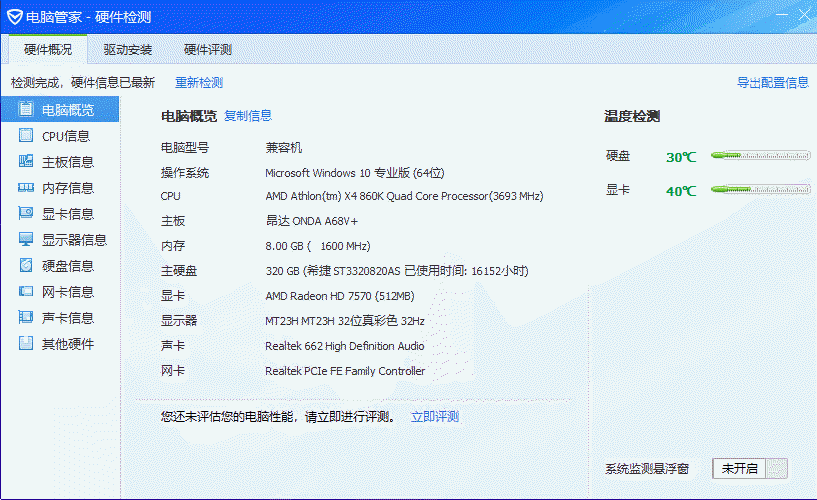
Task: Click the 8.00 GB memory value
Action: tap(318, 246)
